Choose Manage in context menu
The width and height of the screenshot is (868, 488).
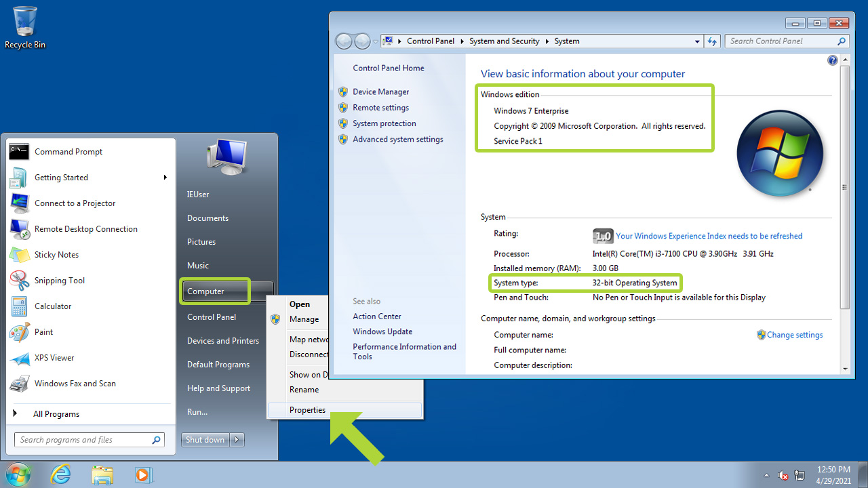304,319
